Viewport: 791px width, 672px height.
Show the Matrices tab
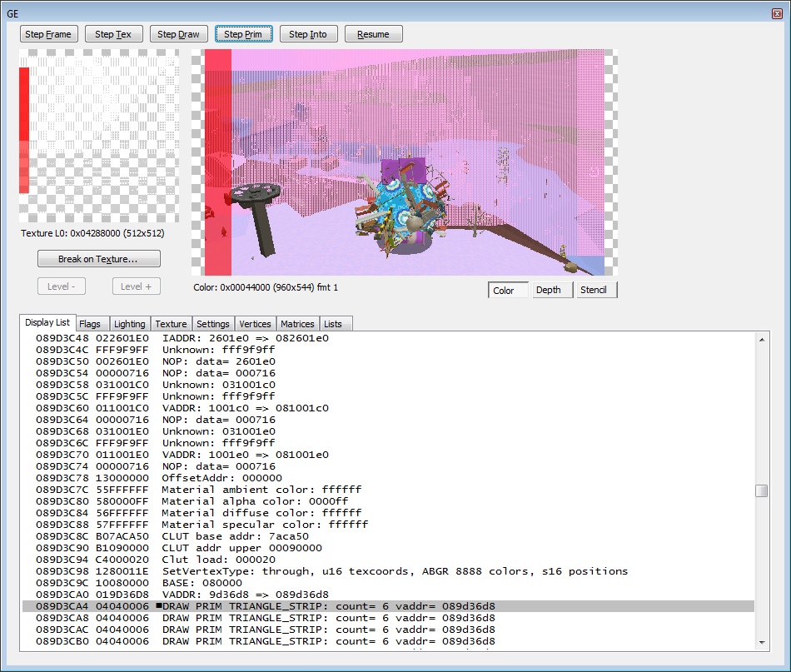(297, 324)
